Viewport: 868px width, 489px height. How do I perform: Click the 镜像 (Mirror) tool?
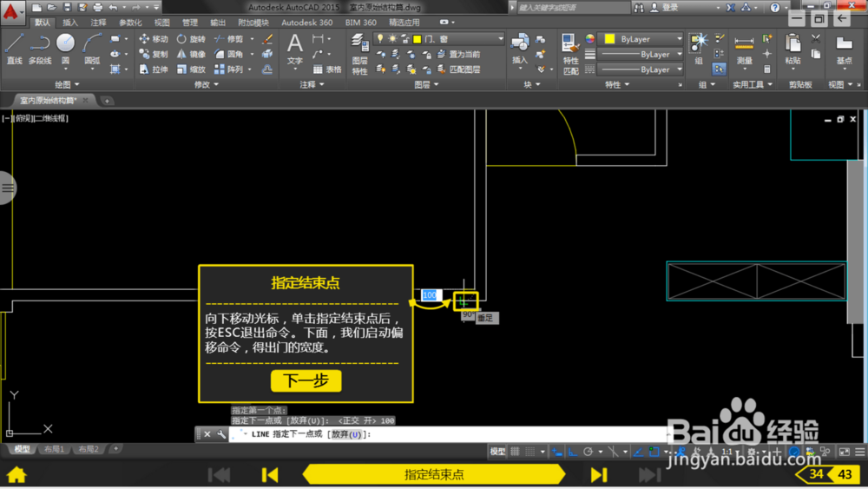(x=191, y=54)
